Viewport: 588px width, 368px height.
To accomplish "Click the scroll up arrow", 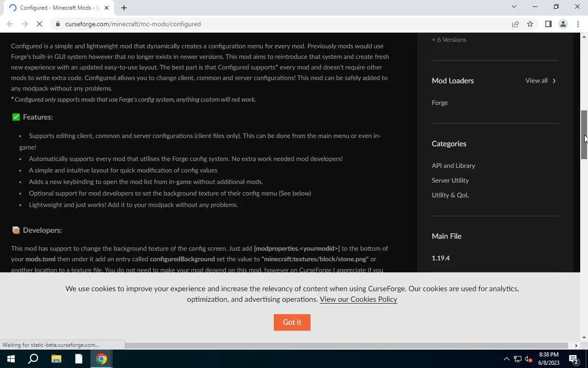I will [584, 36].
